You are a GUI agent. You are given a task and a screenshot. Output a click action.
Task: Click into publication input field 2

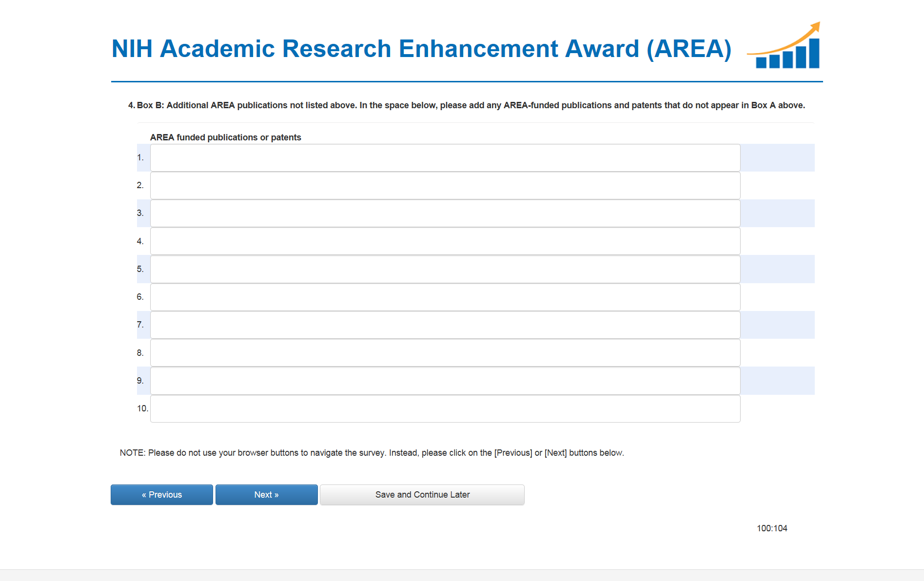pos(445,186)
